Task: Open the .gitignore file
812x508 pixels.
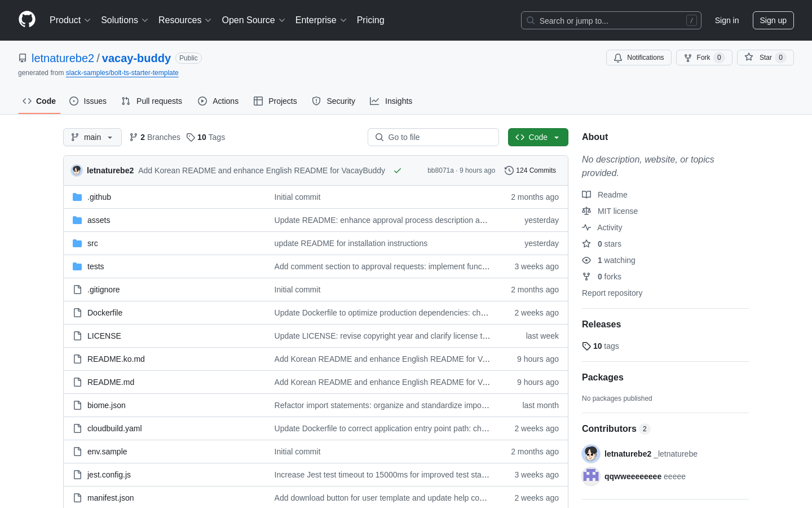Action: (104, 290)
